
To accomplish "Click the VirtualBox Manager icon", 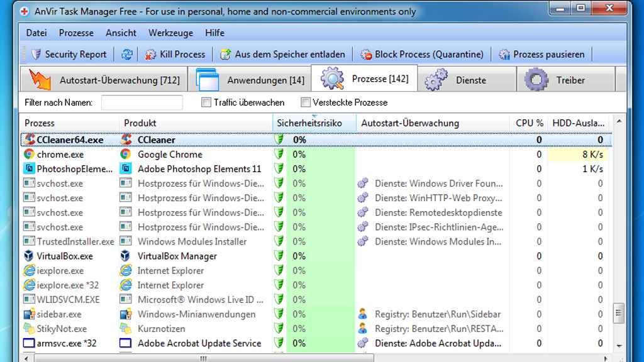I will click(126, 256).
